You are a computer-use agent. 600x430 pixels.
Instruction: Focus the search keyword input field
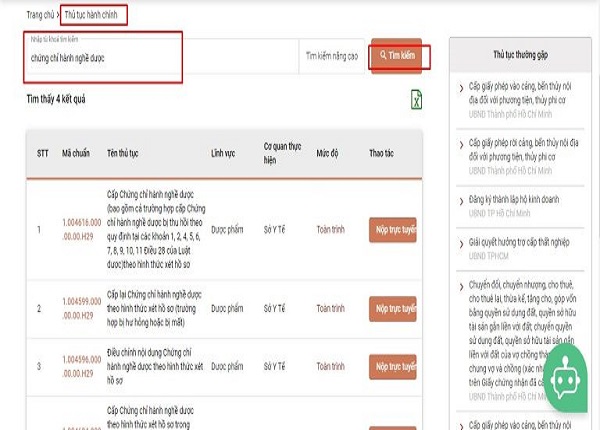coord(162,56)
